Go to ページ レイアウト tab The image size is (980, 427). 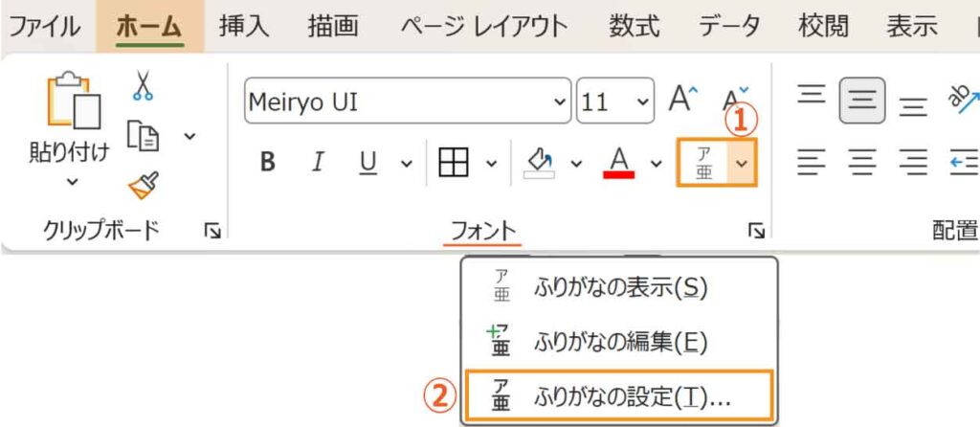pyautogui.click(x=484, y=26)
